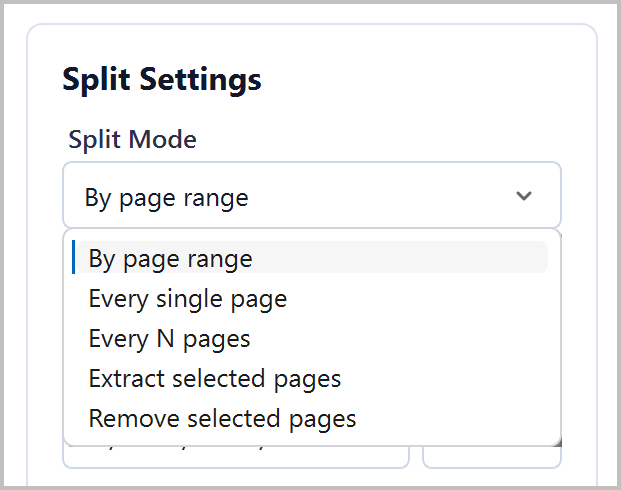621x490 pixels.
Task: Choose the 'Every single page' option
Action: tap(312, 298)
